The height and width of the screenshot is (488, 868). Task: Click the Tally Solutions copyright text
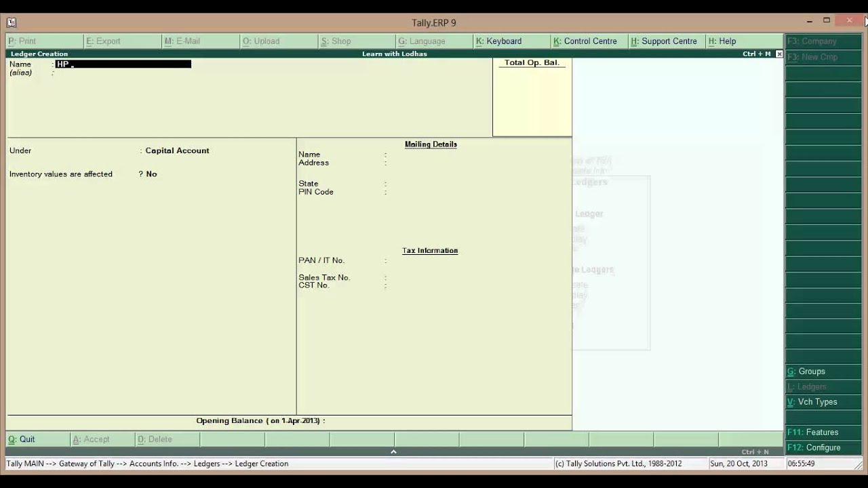pos(618,464)
